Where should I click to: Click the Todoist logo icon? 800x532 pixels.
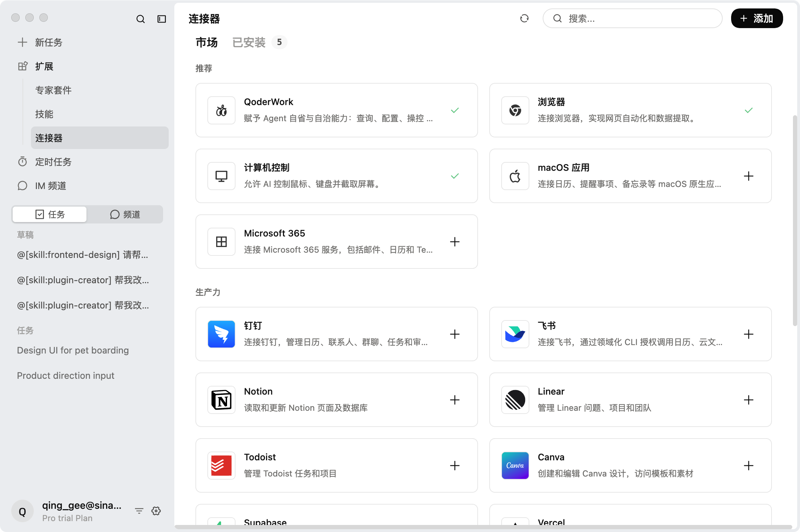coord(221,466)
